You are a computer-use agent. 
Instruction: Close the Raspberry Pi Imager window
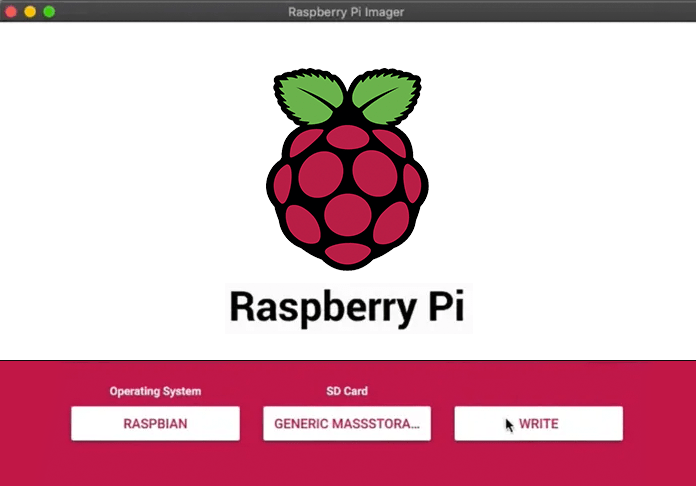[11, 12]
